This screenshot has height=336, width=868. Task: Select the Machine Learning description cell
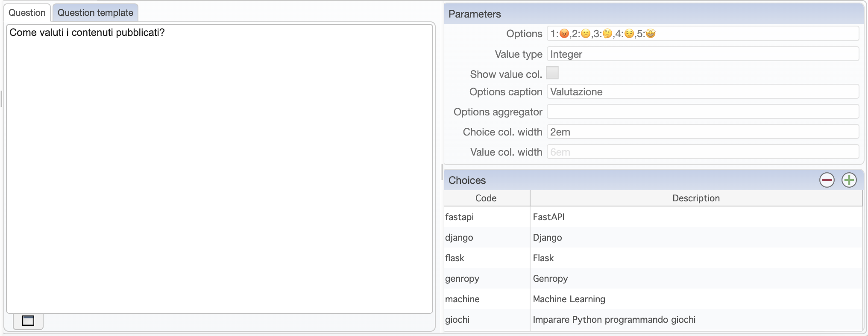coord(696,299)
